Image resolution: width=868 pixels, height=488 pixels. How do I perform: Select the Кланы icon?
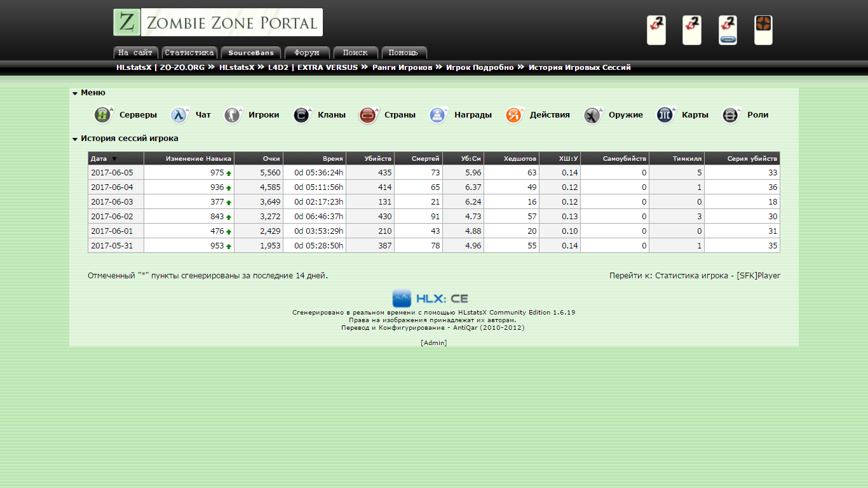pos(302,115)
